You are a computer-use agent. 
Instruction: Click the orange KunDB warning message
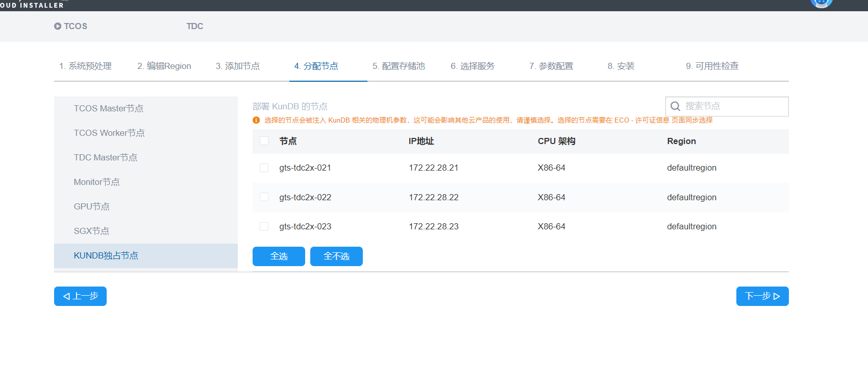[488, 120]
